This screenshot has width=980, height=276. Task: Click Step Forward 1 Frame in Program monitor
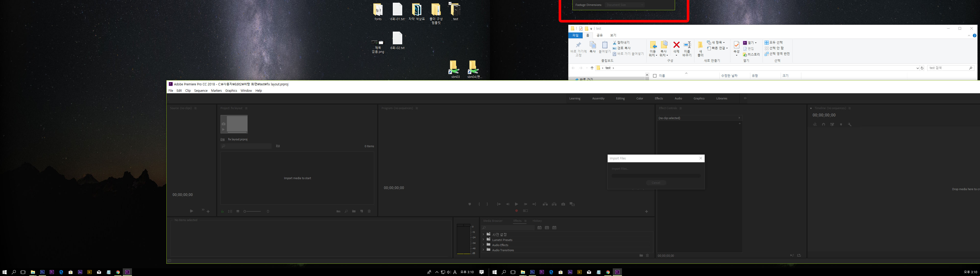525,204
